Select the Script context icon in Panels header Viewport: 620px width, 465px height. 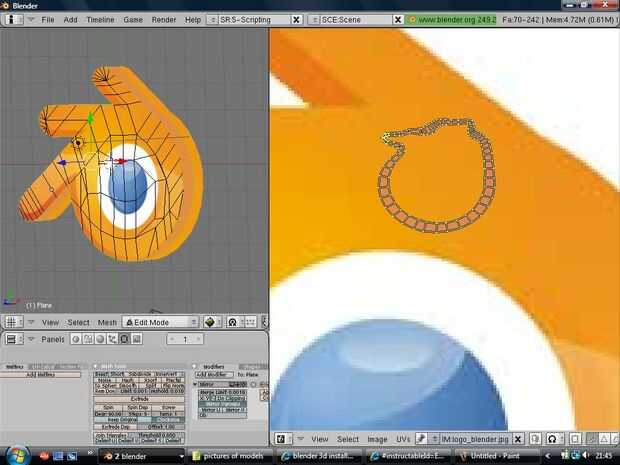(88, 339)
